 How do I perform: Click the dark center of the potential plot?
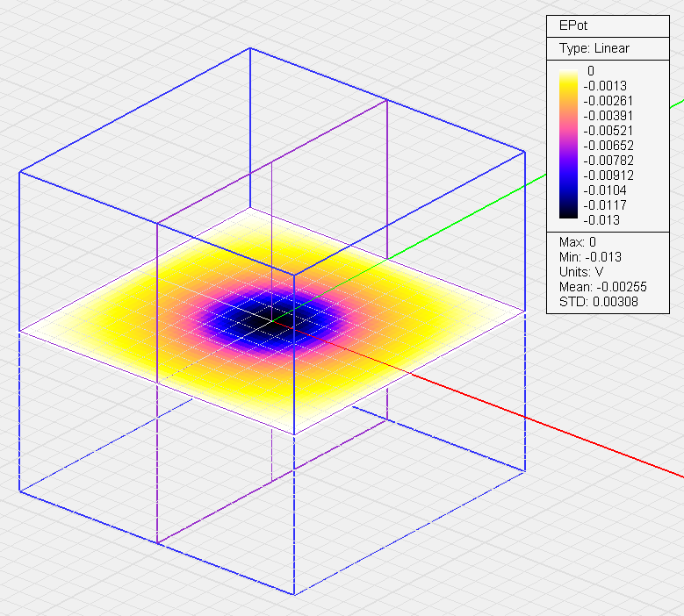(x=268, y=320)
